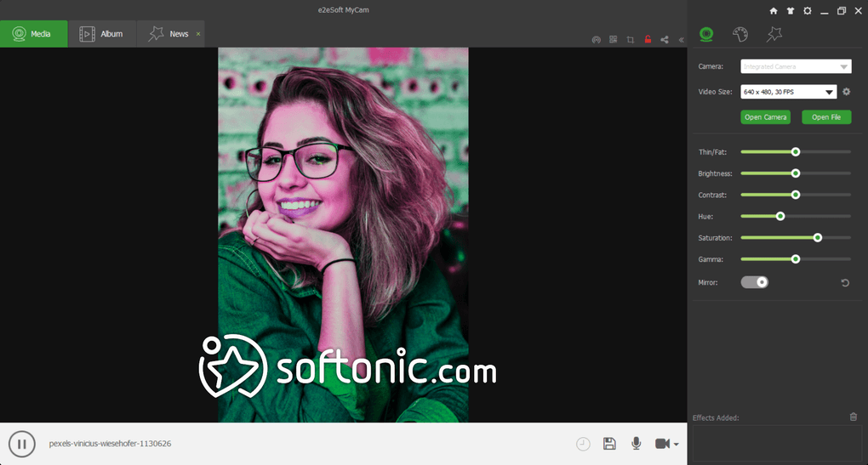Collapse the side panel with double chevron

coord(682,40)
